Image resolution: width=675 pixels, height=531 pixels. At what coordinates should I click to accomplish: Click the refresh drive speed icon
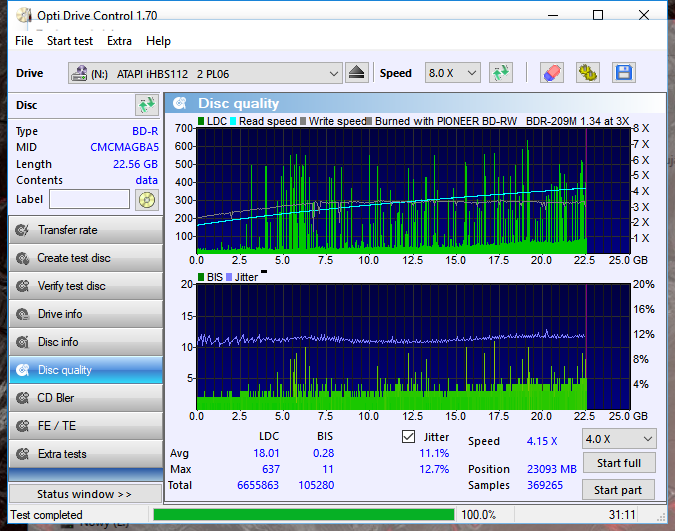click(x=501, y=73)
